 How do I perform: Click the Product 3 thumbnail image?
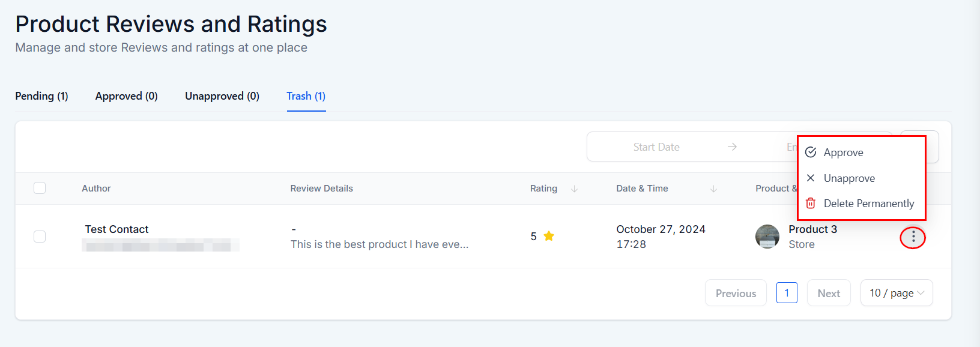click(x=767, y=237)
